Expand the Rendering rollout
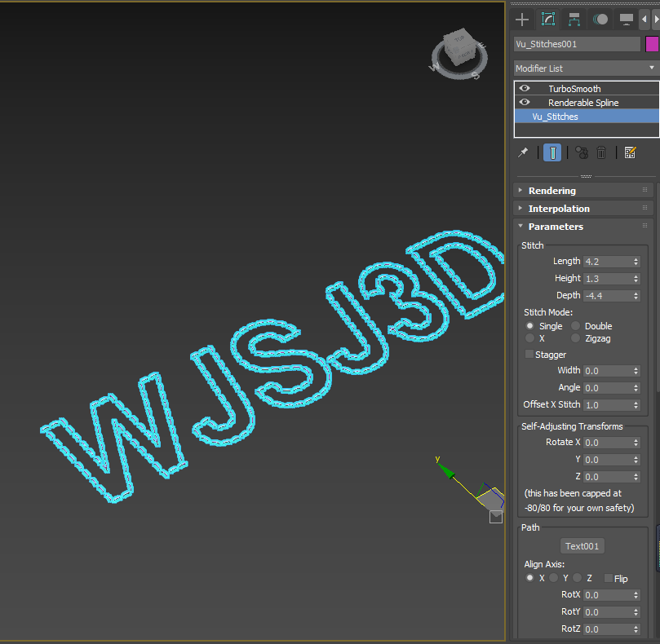660x644 pixels. click(551, 191)
